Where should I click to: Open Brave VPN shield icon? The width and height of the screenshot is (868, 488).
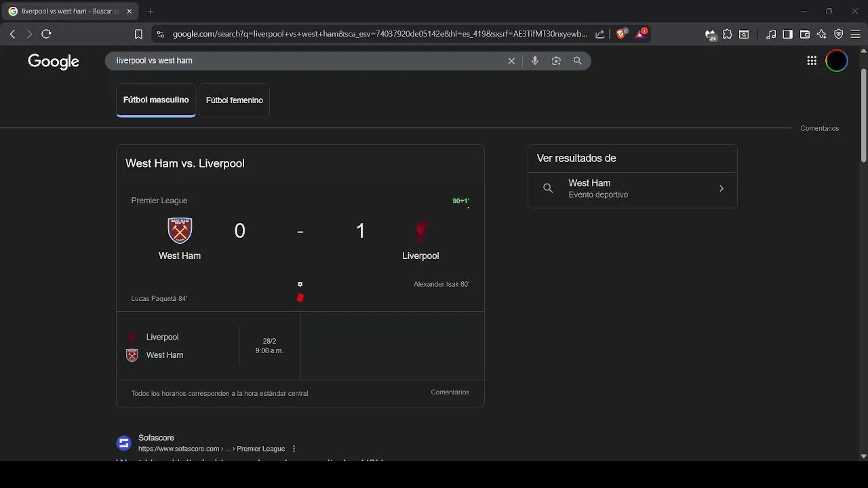839,34
